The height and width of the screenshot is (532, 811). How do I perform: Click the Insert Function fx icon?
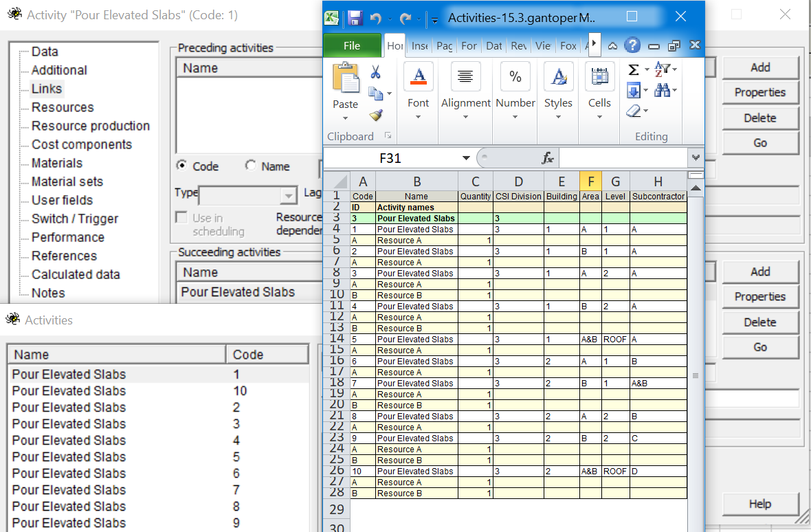[x=548, y=158]
